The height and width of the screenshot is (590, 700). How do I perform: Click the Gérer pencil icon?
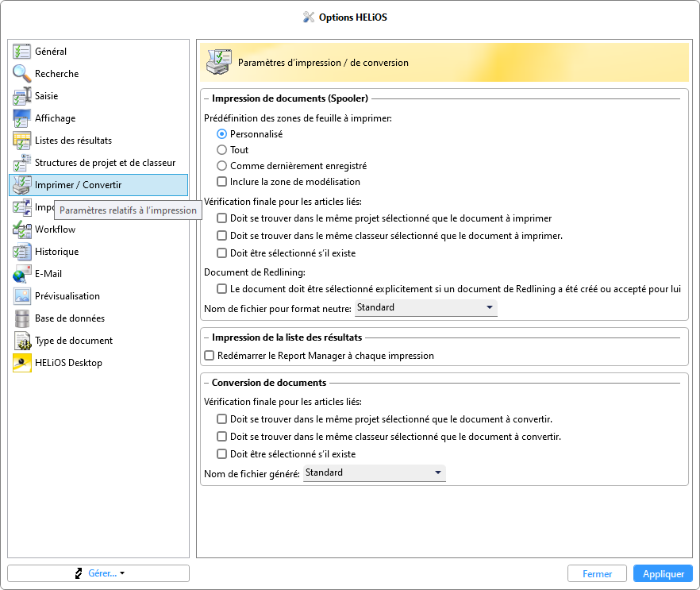79,573
